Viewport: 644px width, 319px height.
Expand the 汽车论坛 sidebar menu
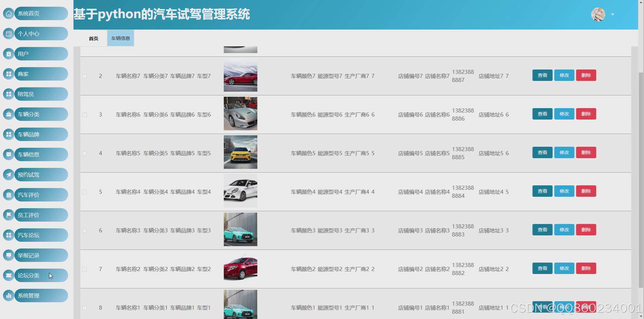pos(41,235)
